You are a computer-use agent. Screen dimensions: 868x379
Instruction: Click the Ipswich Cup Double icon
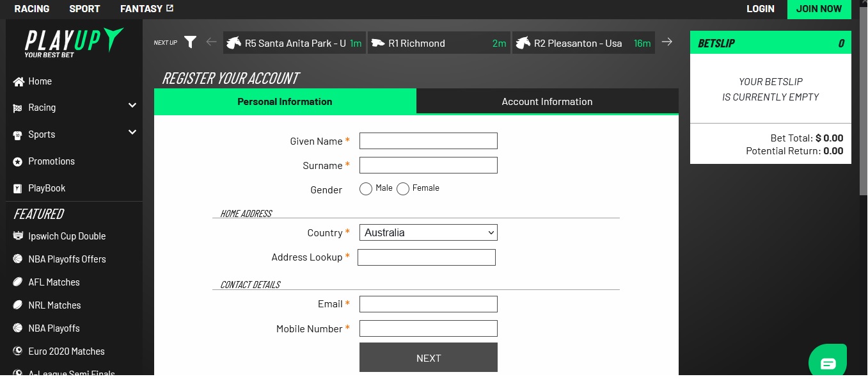click(18, 236)
